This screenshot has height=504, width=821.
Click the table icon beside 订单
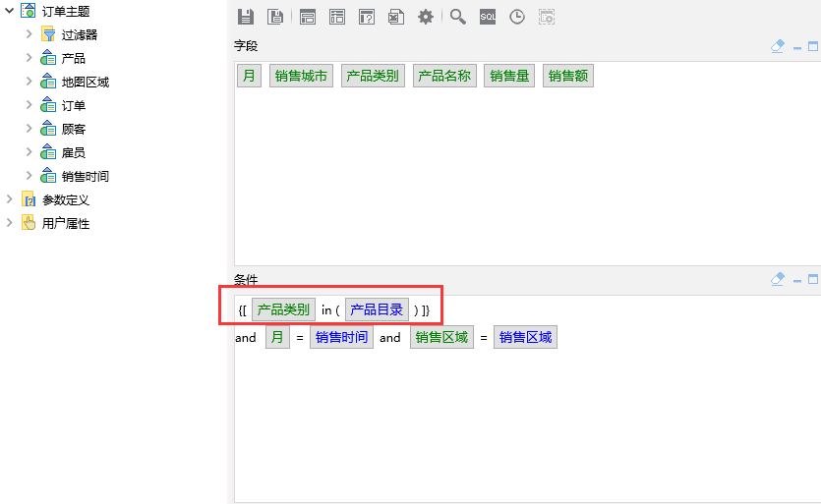(48, 105)
